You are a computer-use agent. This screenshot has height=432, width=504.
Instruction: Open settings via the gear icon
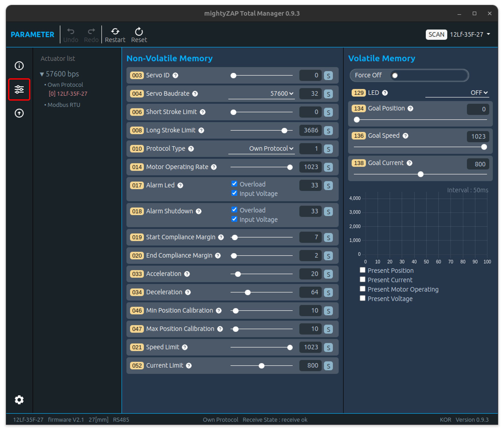click(x=19, y=400)
